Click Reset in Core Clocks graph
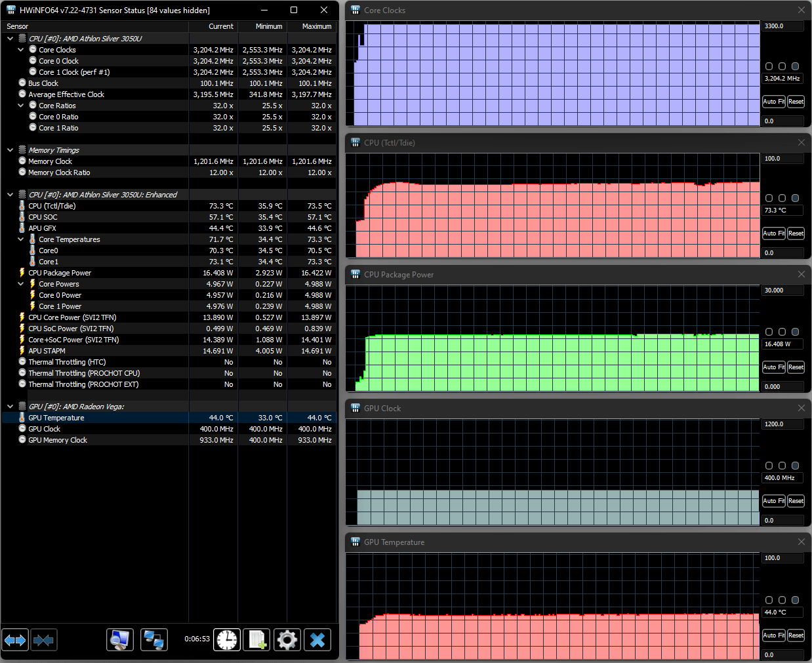The width and height of the screenshot is (812, 663). [x=796, y=102]
